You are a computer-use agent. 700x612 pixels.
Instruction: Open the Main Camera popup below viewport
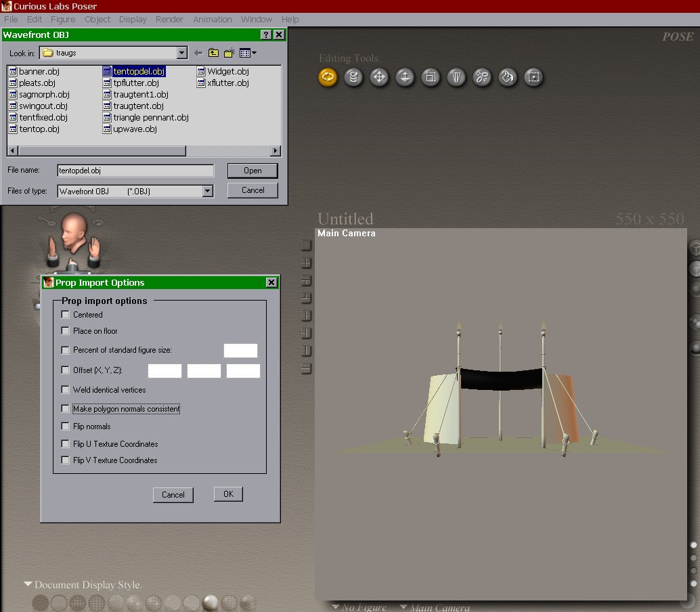point(435,607)
